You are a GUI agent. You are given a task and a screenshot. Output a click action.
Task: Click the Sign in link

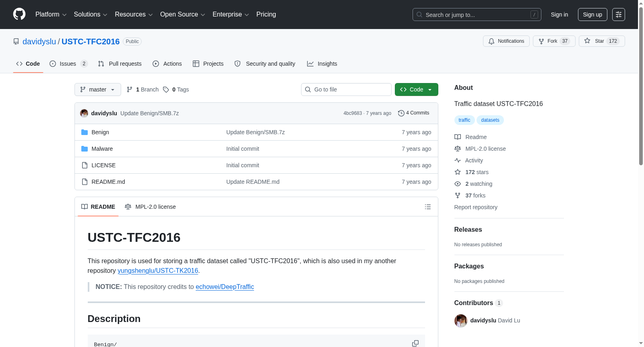click(559, 15)
